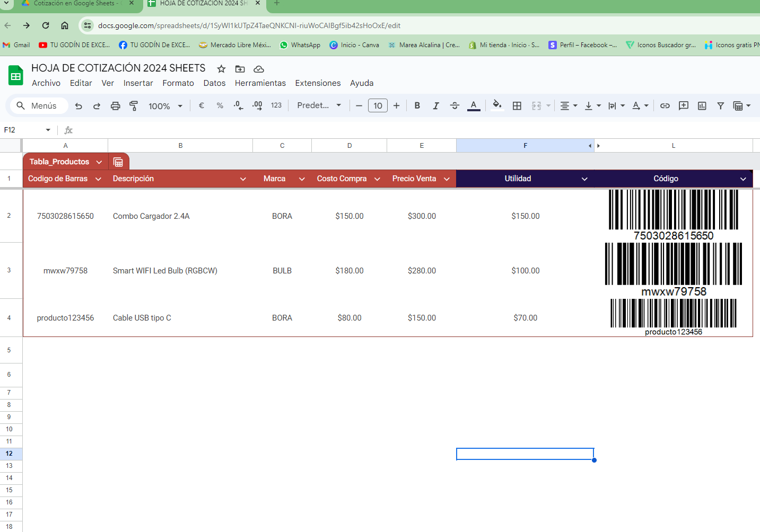Click the merge cells icon
Image resolution: width=760 pixels, height=532 pixels.
point(537,105)
